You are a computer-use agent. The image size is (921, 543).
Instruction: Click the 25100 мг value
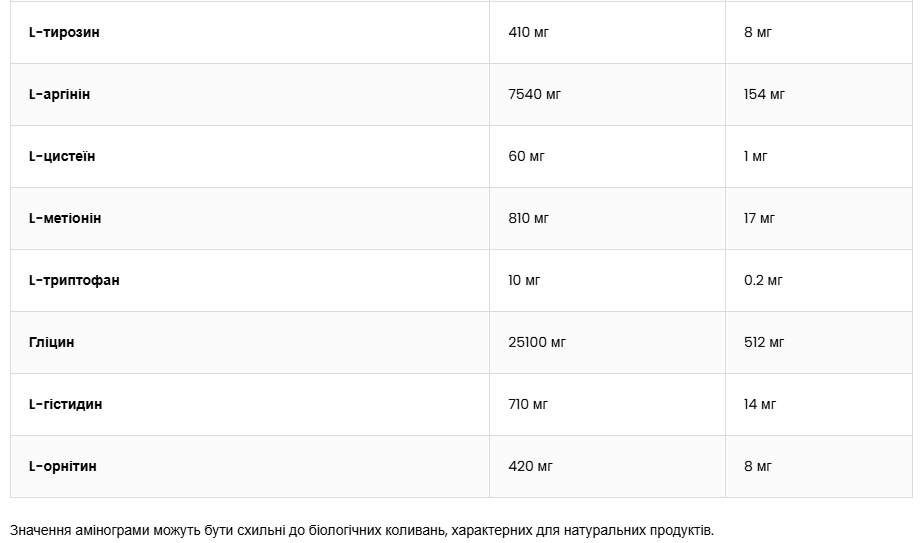537,342
